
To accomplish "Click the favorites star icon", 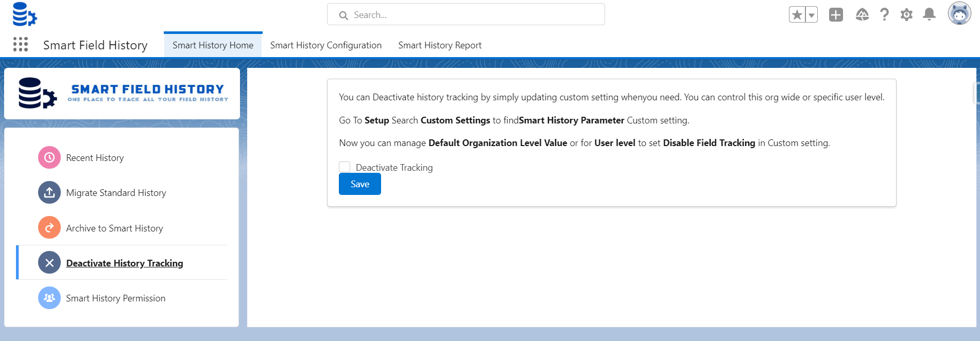I will (797, 15).
